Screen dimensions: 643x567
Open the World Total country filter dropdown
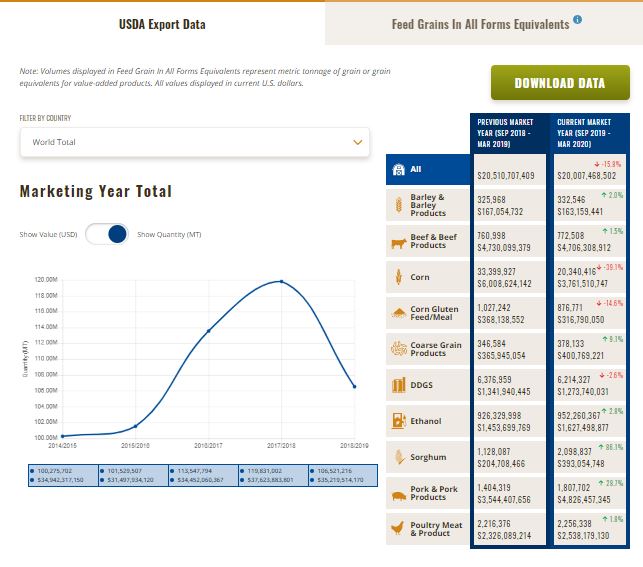coord(195,142)
